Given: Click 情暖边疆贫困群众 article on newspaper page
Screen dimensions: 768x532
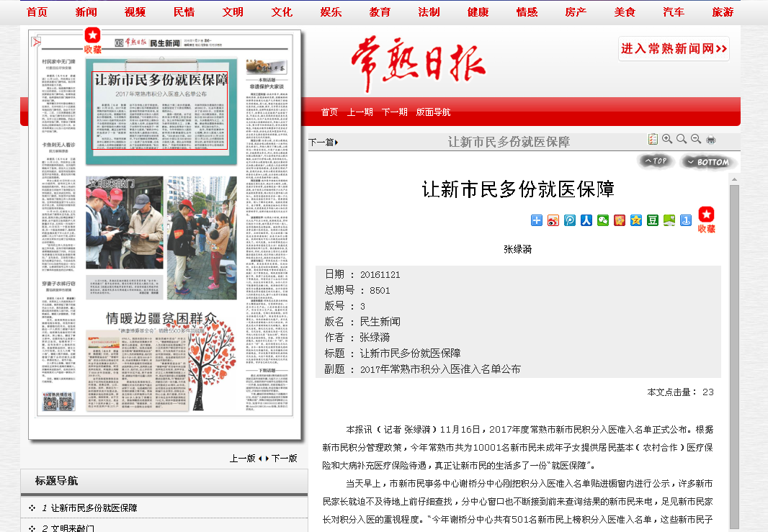Looking at the screenshot, I should (x=162, y=360).
